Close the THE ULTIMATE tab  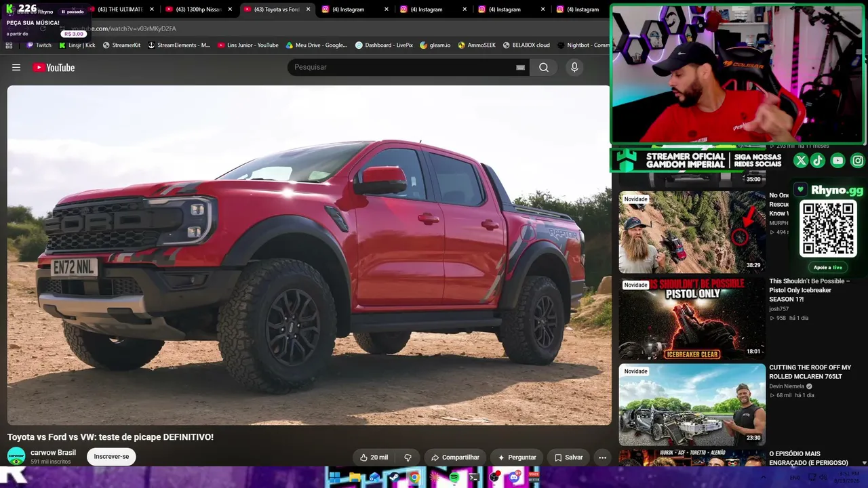click(x=152, y=9)
